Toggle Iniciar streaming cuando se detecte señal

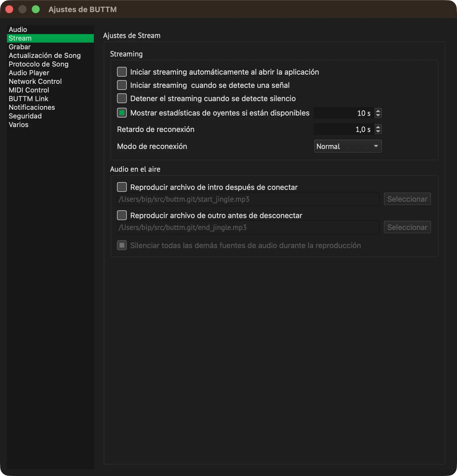click(x=122, y=85)
